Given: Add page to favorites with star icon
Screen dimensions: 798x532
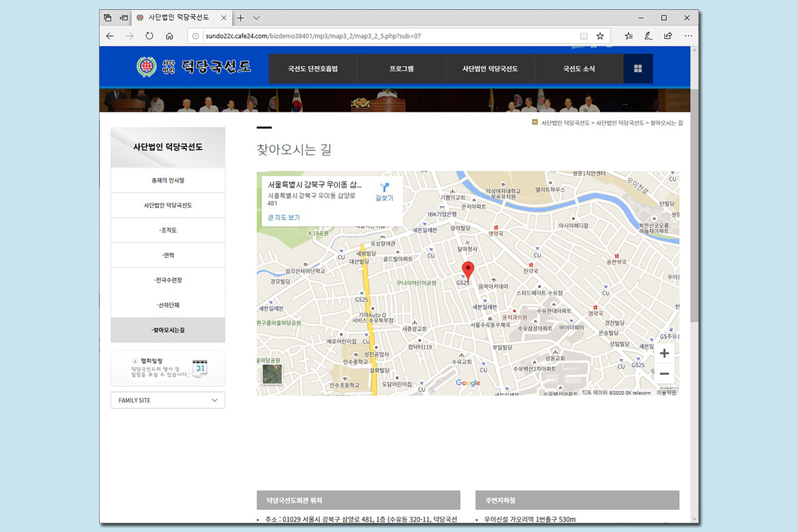Looking at the screenshot, I should coord(600,36).
